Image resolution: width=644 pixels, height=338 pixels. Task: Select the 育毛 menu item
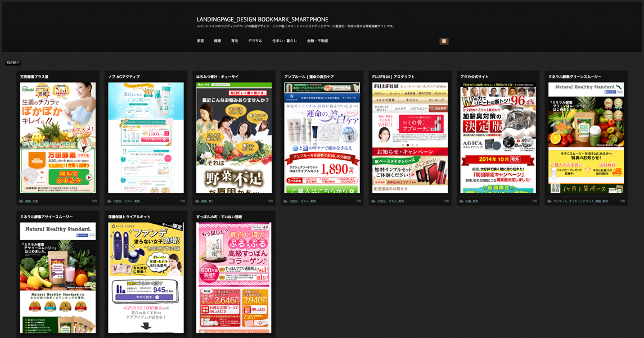(235, 41)
